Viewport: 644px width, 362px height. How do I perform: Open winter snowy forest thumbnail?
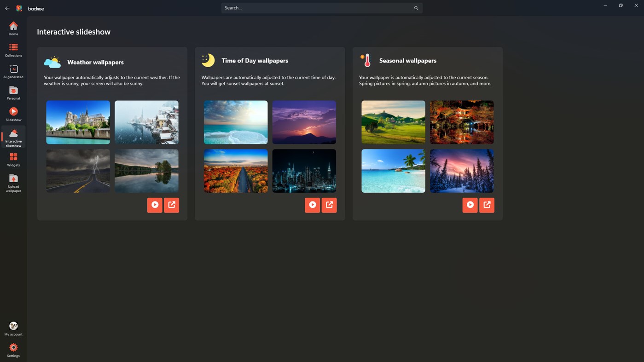pos(462,171)
